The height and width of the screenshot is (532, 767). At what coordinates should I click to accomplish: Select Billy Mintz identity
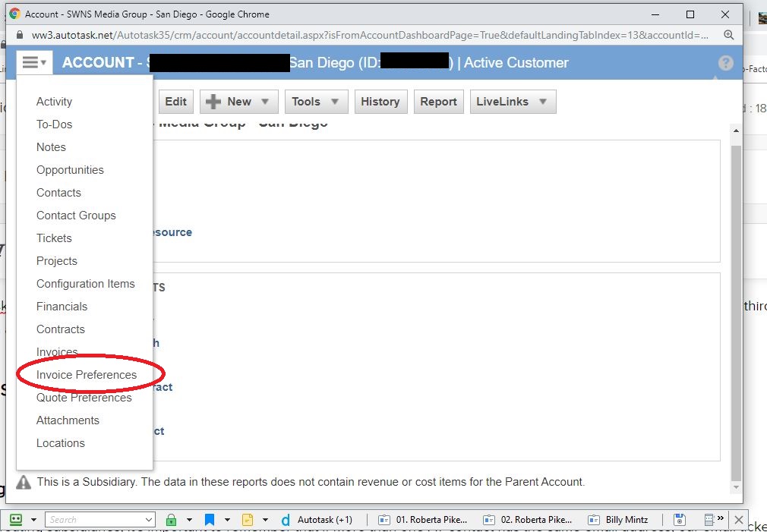coord(618,519)
